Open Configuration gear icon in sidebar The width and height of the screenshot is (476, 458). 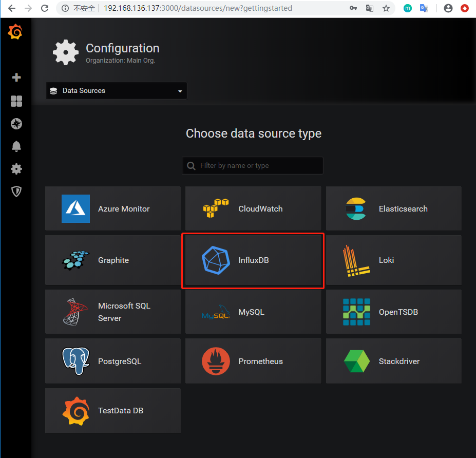point(16,169)
